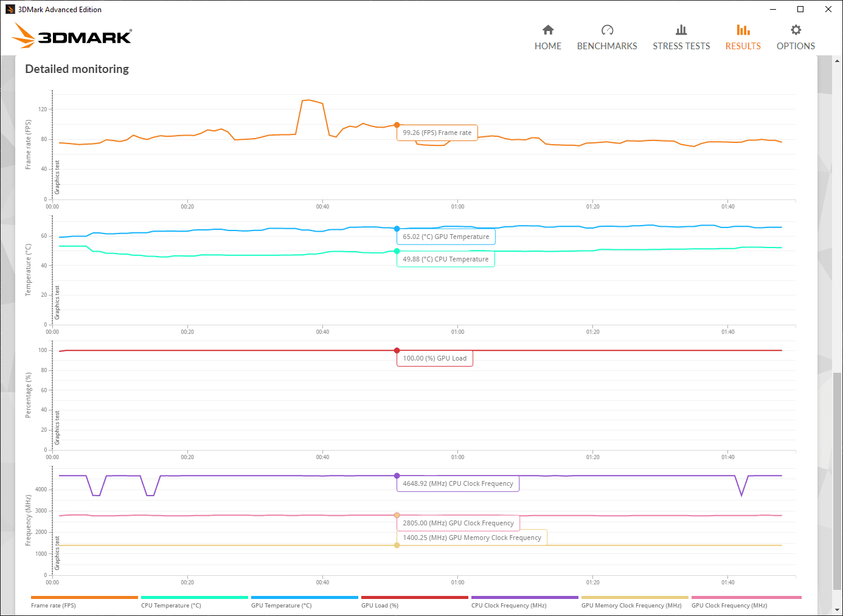Click the GPU clock frequency data point marker
Screen dimensions: 843x616
tap(397, 515)
